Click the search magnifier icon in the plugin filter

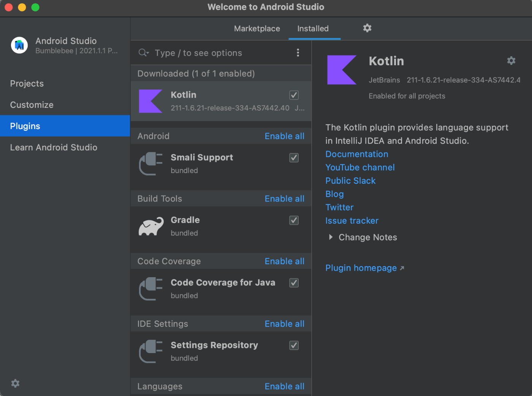click(143, 53)
